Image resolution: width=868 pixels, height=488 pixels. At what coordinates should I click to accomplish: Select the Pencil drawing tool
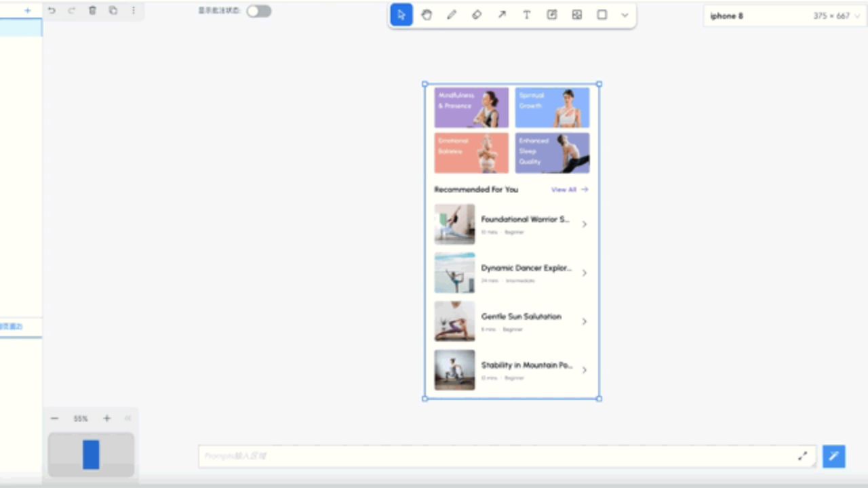coord(452,15)
